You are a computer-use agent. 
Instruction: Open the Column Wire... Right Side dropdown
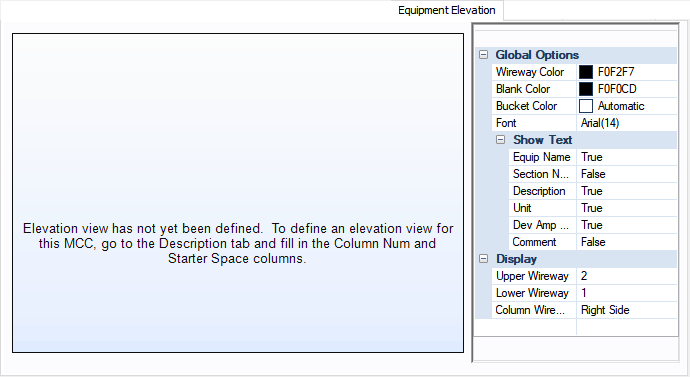[x=627, y=310]
